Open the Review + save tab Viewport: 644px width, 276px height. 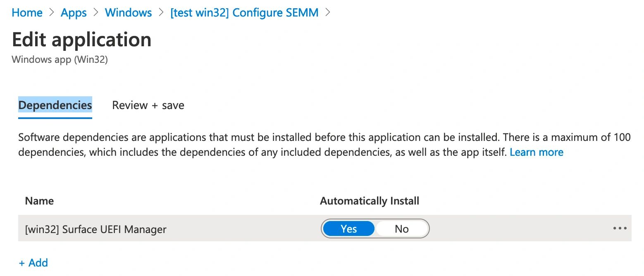click(x=148, y=105)
